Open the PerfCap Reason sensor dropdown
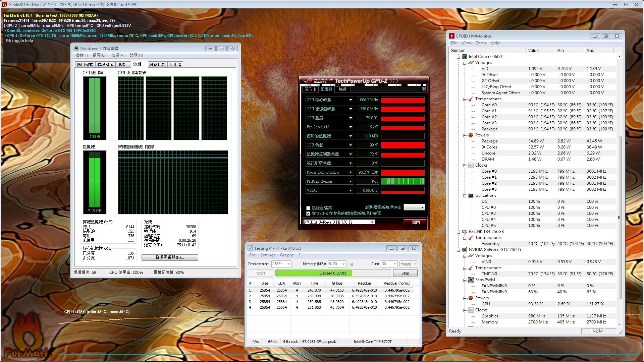This screenshot has width=644, height=362. pos(351,181)
